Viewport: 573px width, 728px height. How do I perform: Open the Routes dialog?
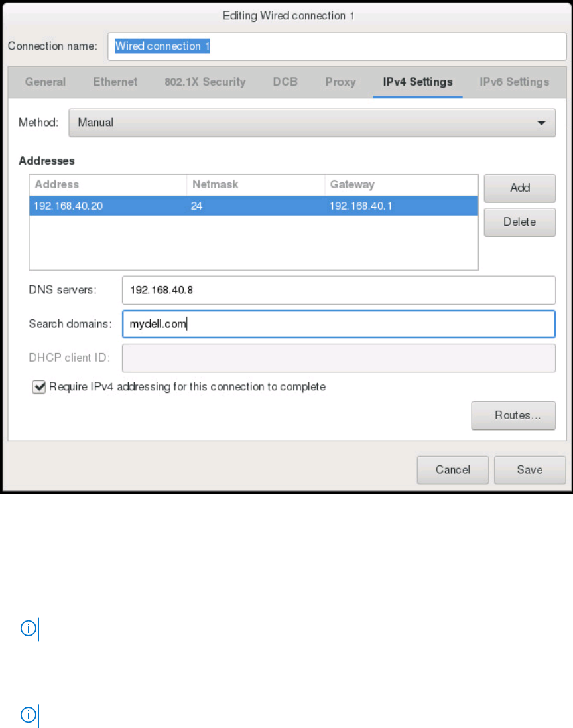coord(513,415)
